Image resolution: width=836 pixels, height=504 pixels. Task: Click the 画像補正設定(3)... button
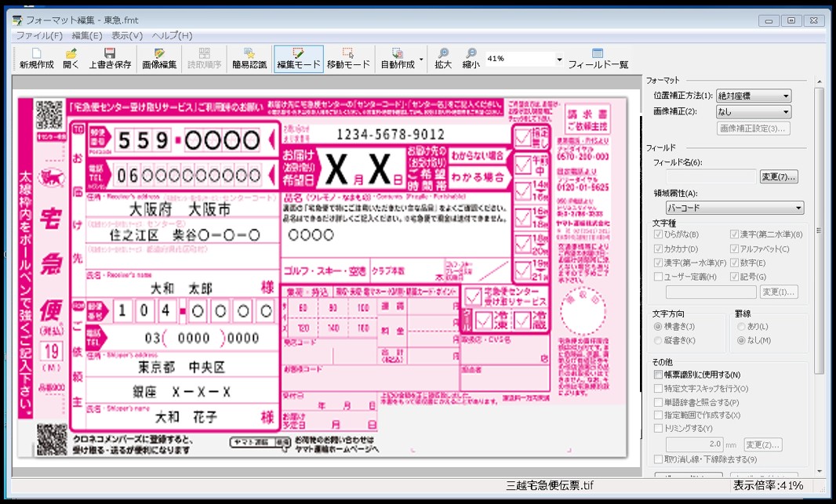(x=754, y=129)
